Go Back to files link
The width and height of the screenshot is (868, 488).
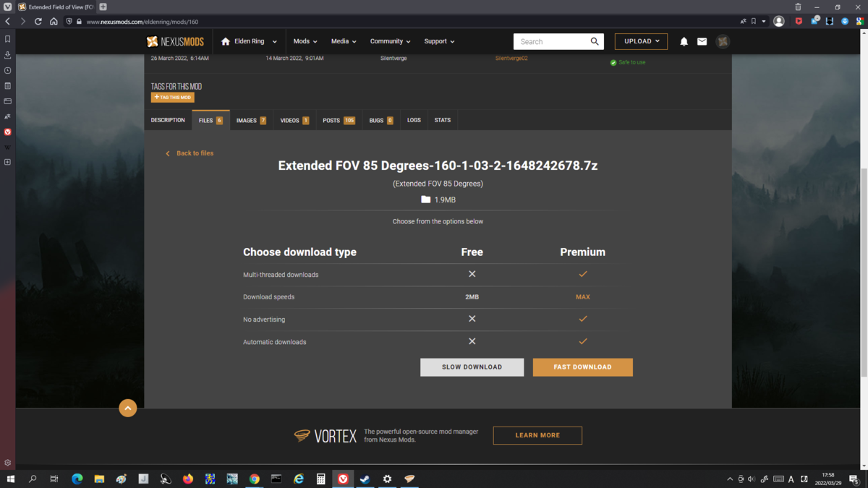click(x=190, y=153)
